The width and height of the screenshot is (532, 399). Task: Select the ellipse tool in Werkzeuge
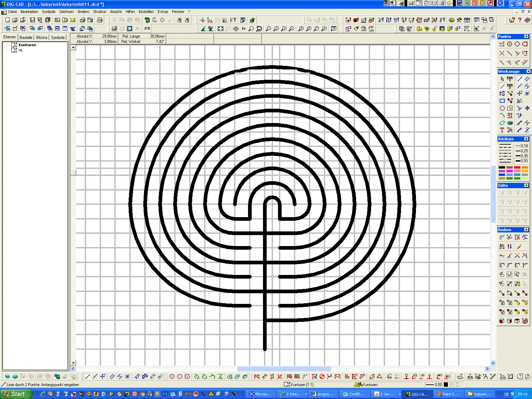coord(502,123)
